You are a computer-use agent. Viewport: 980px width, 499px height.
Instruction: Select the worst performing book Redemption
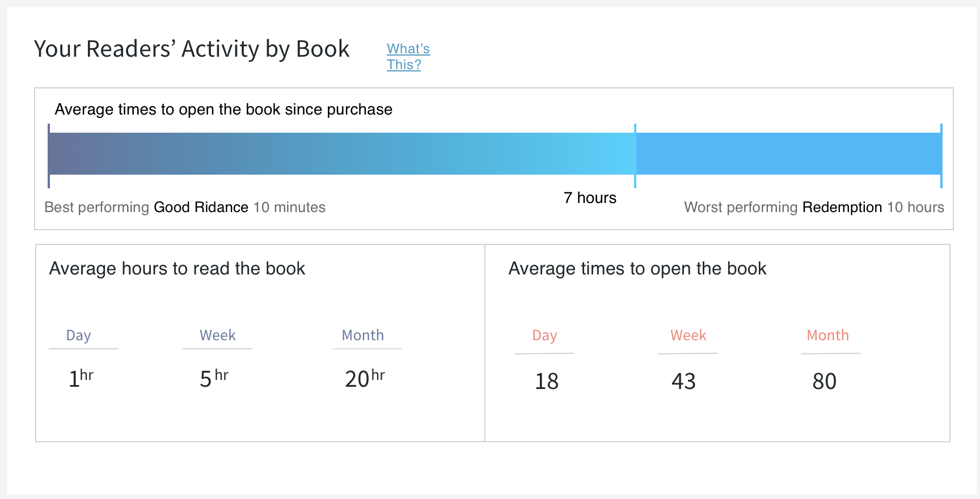(x=842, y=208)
